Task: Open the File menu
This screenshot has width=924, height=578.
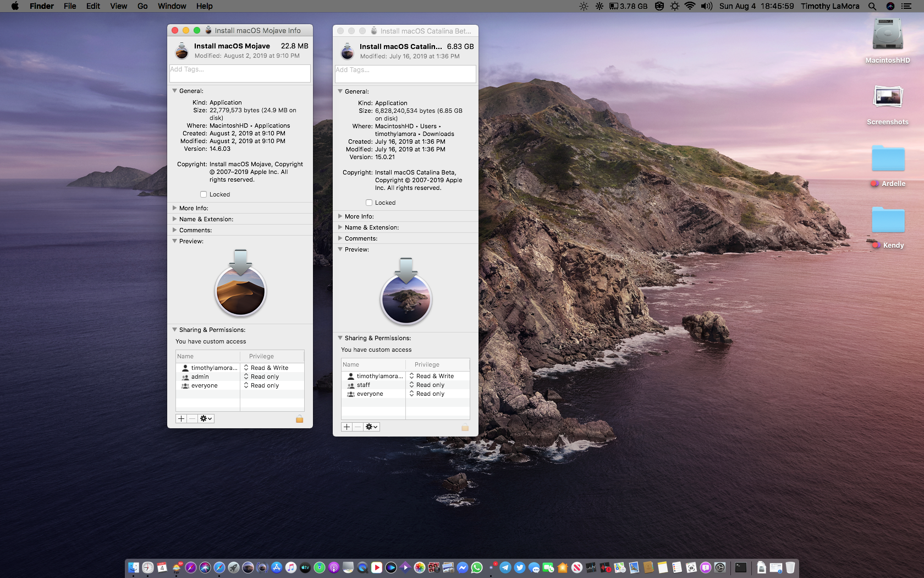Action: [x=70, y=6]
